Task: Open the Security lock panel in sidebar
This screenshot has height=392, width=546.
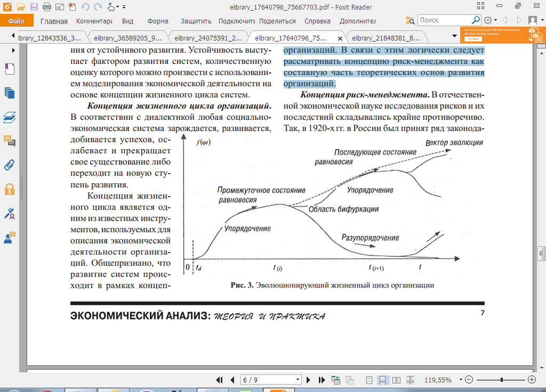Action: coord(9,189)
